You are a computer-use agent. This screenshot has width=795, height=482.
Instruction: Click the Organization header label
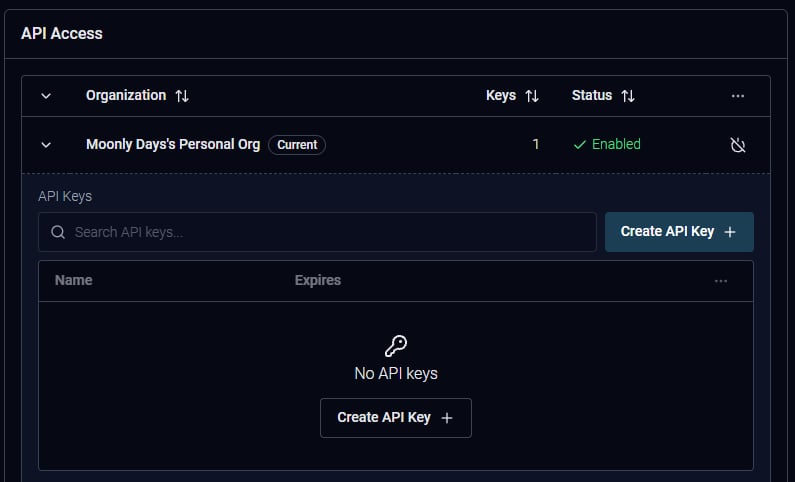tap(126, 95)
